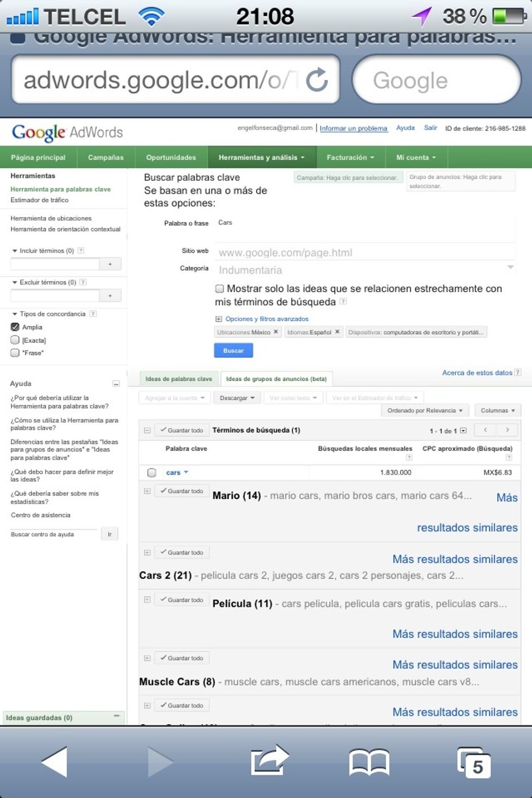The width and height of the screenshot is (532, 798).
Task: Select the cars keyword row checkbox
Action: click(x=152, y=472)
